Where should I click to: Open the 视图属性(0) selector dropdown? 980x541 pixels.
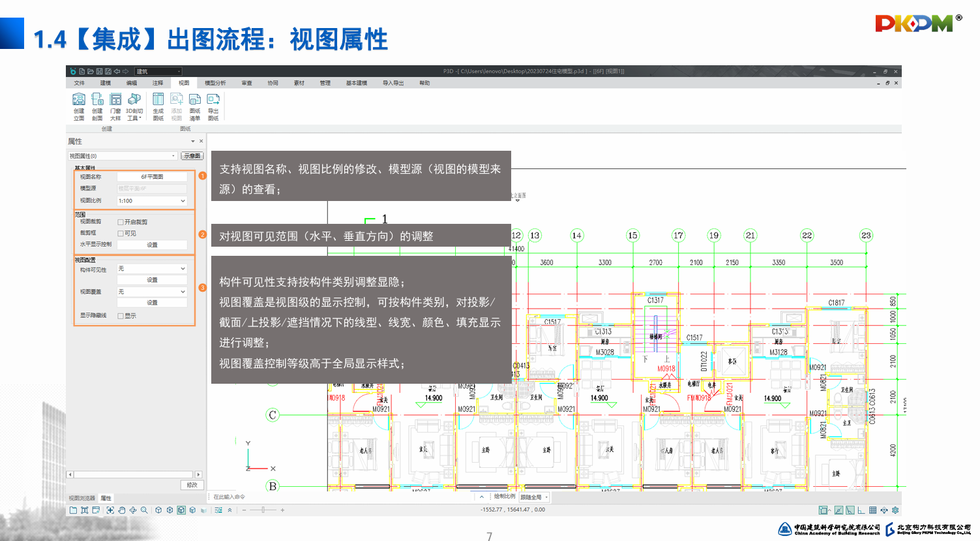[x=123, y=156]
